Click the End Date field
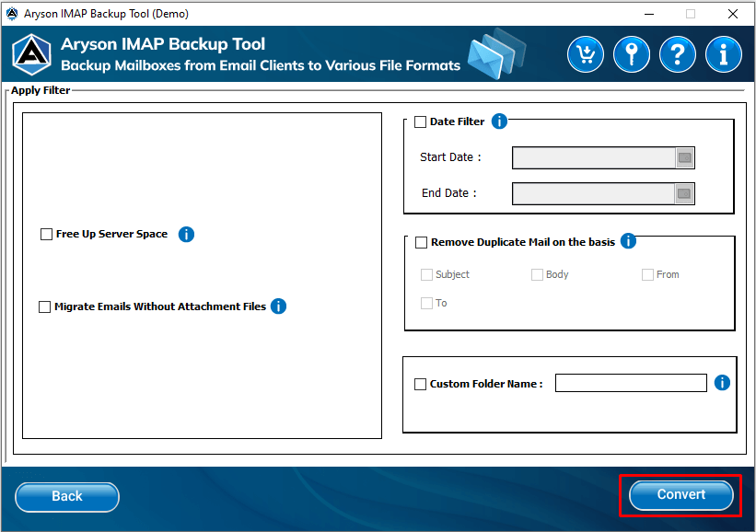The image size is (756, 532). [594, 193]
